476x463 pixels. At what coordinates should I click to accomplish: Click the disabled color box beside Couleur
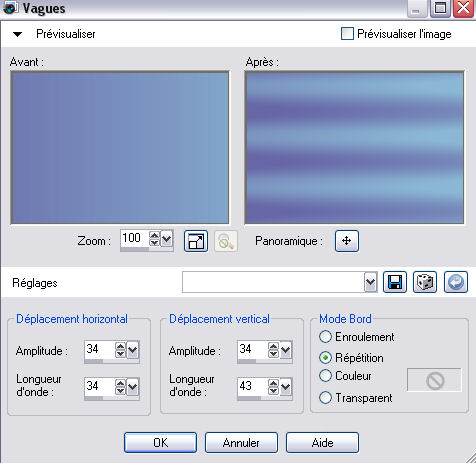click(434, 380)
